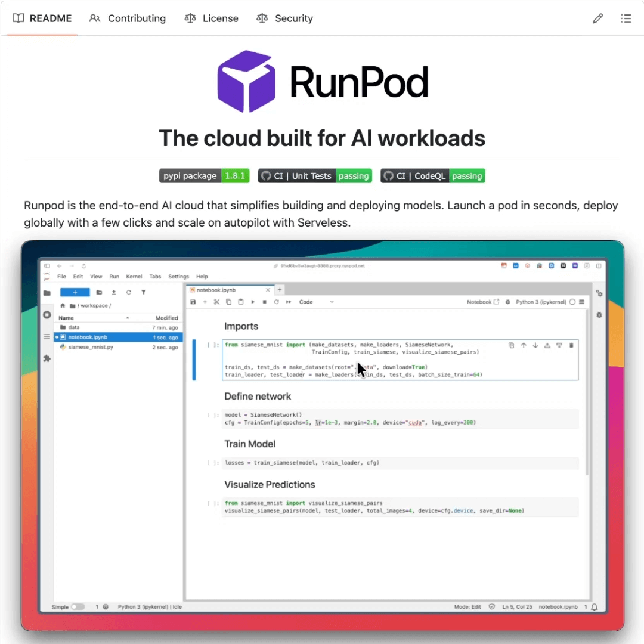Click the Python 3 (ipykernel) kernel name
644x644 pixels.
pyautogui.click(x=541, y=302)
